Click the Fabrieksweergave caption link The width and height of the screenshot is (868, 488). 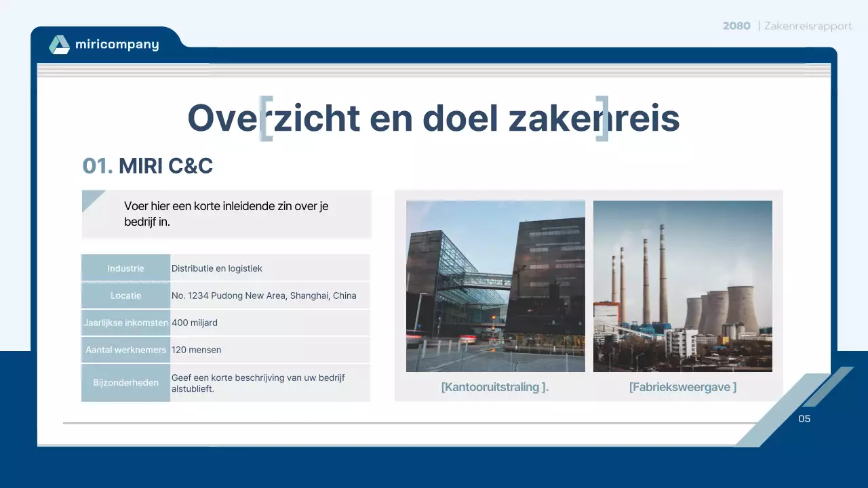point(682,387)
